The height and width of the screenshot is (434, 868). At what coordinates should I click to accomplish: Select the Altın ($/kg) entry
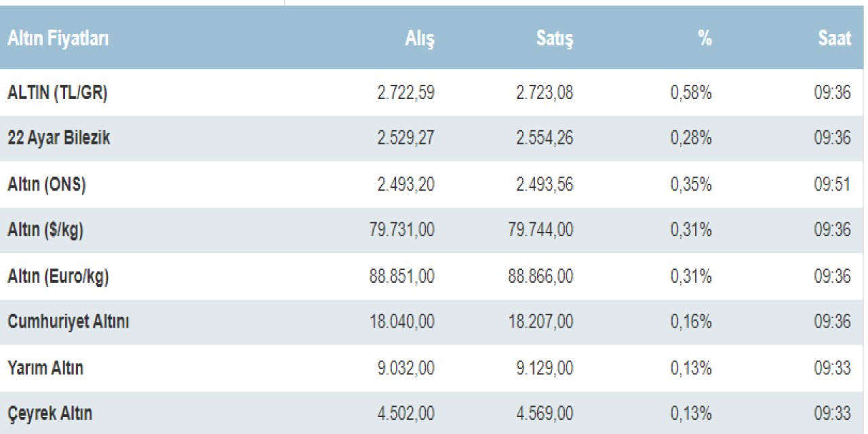pyautogui.click(x=45, y=231)
